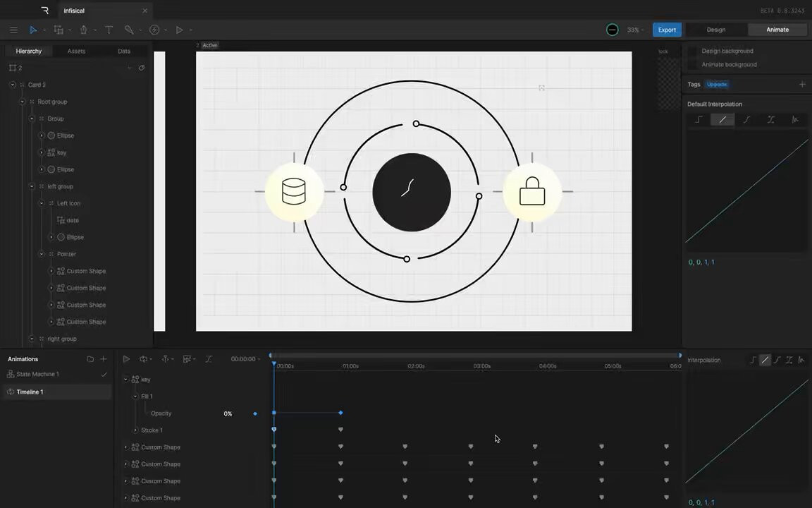The width and height of the screenshot is (812, 508).
Task: Click the Play button in the timeline
Action: (x=126, y=359)
